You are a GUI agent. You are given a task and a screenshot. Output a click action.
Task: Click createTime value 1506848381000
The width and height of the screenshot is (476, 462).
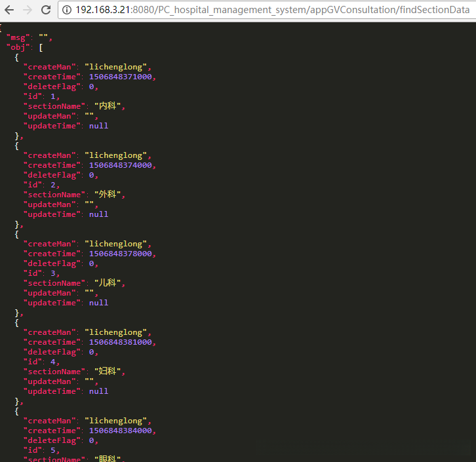click(120, 342)
